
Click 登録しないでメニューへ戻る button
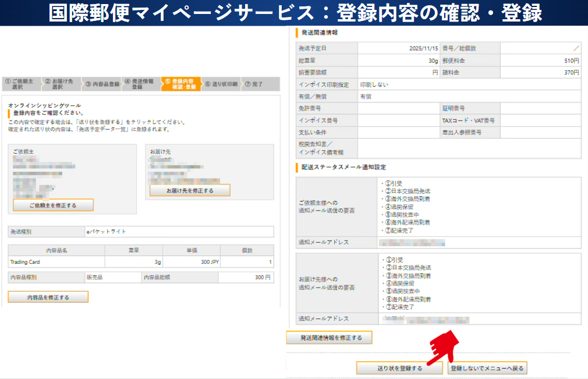(x=488, y=368)
